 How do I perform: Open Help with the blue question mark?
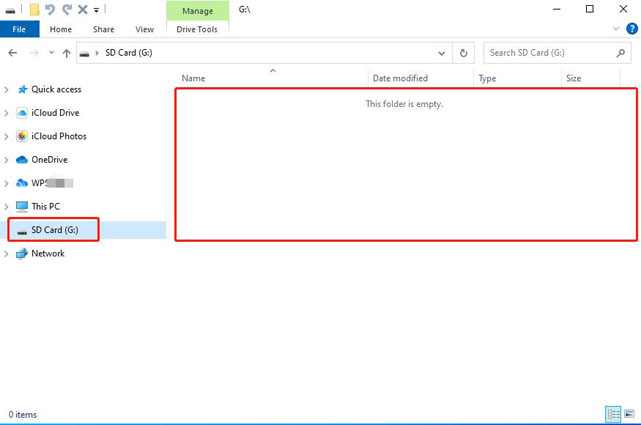pos(630,30)
